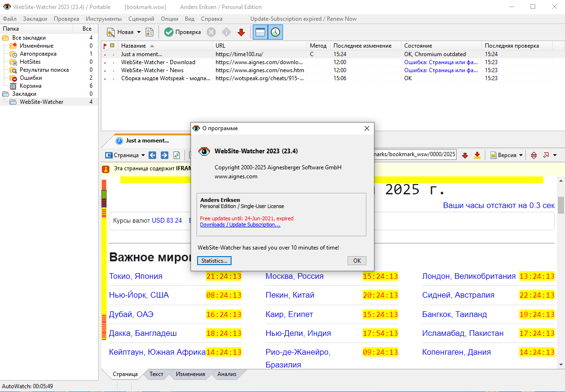
Task: Click the Statistics... button
Action: pyautogui.click(x=214, y=261)
